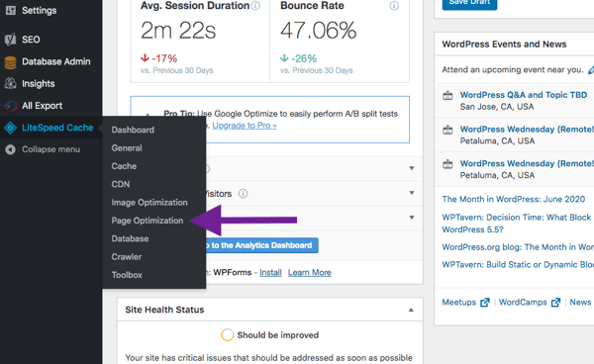The height and width of the screenshot is (364, 594).
Task: Click the 47.06% bounce rate value
Action: pos(318,31)
